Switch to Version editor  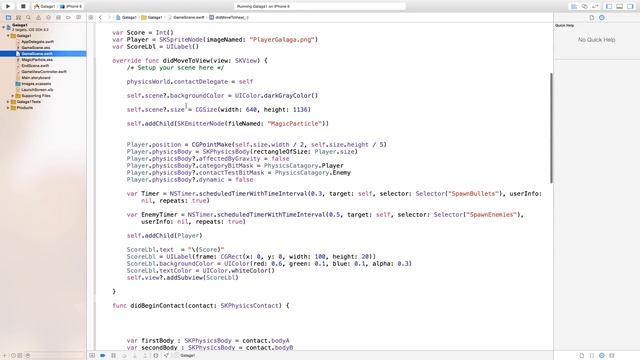click(595, 7)
